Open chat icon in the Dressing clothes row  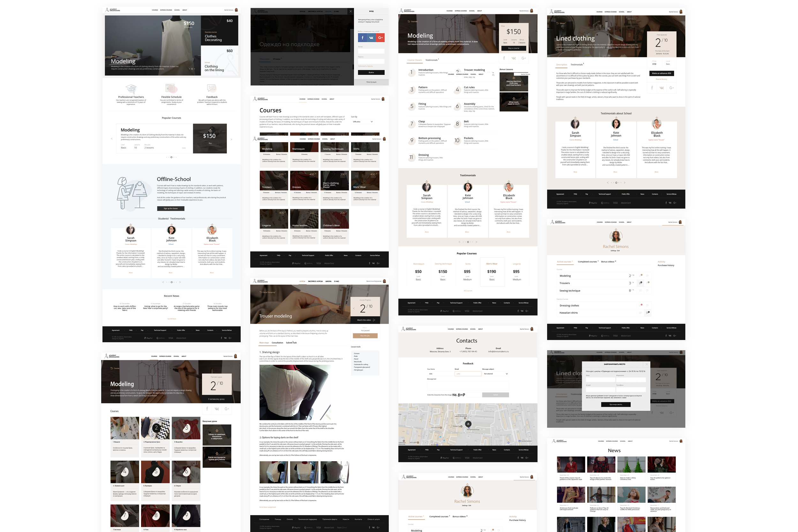point(641,305)
